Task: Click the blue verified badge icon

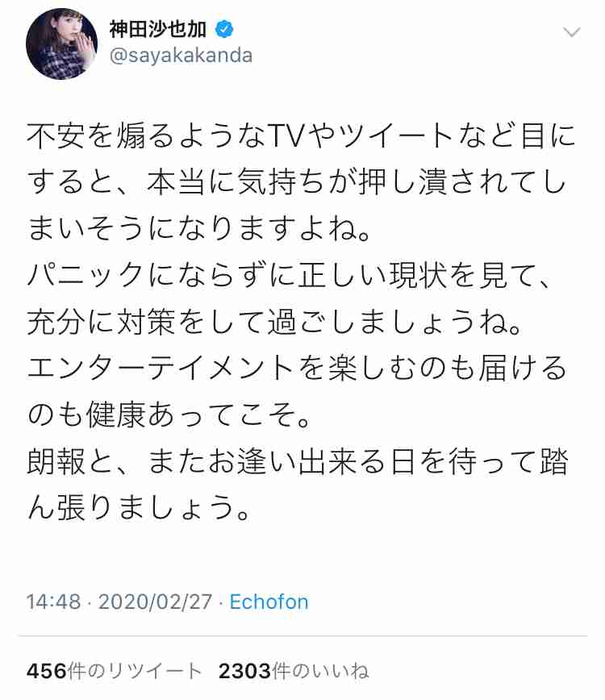Action: point(224,30)
